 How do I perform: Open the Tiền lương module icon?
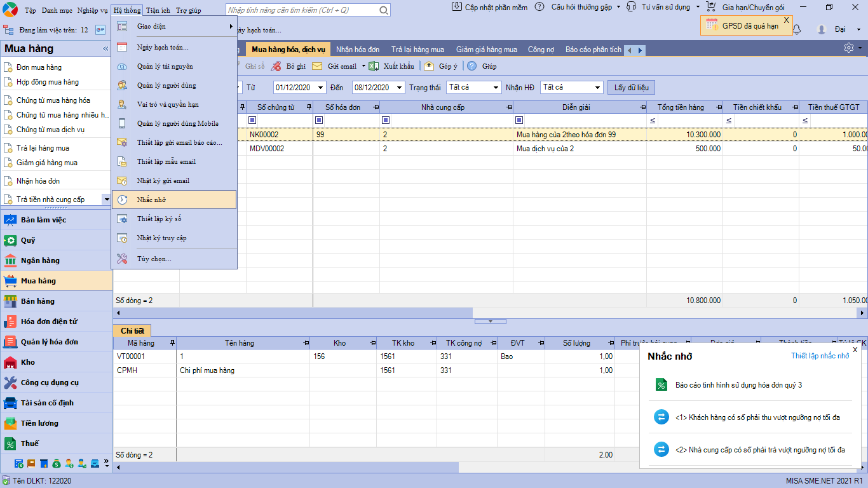tap(10, 423)
